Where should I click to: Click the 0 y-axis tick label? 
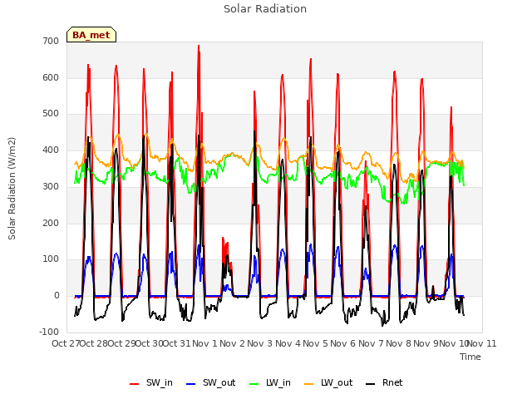[57, 296]
